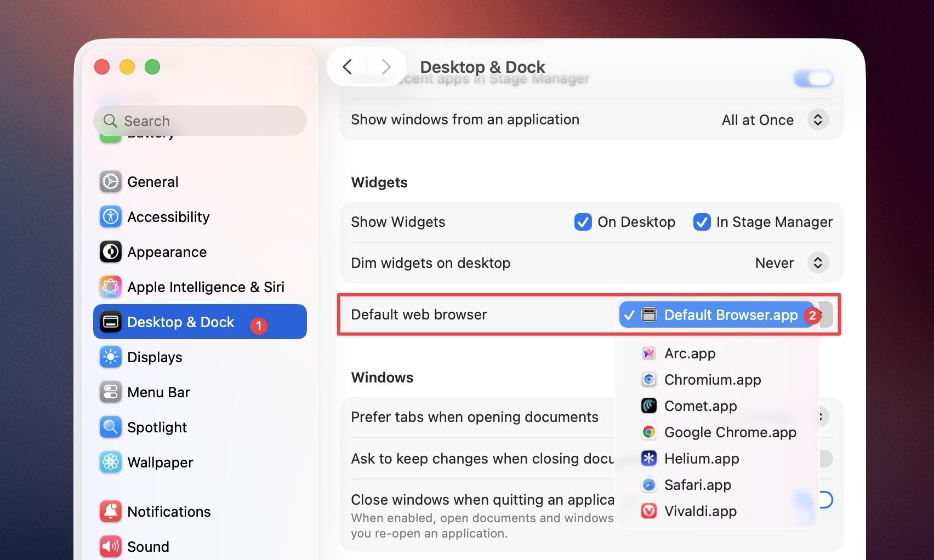
Task: Click the Default Browser.app window icon
Action: 649,315
